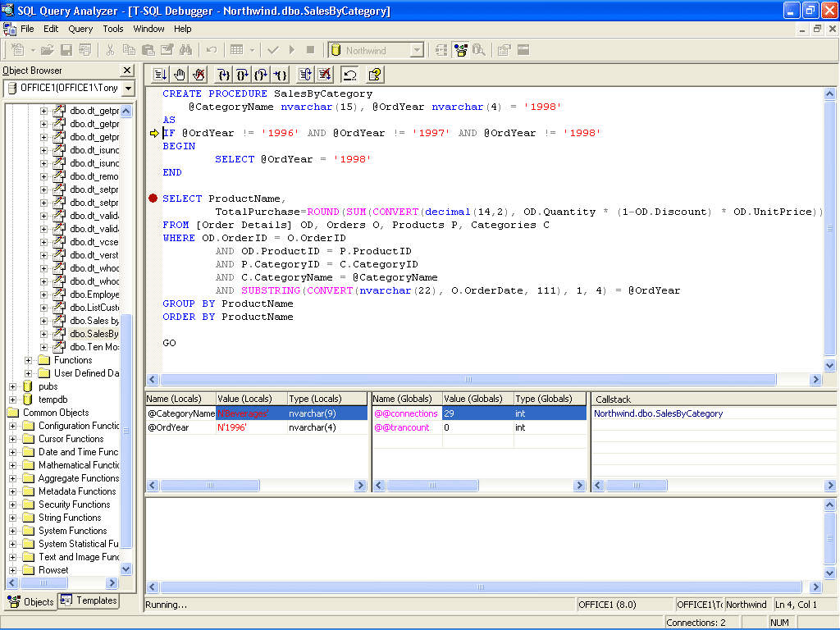The height and width of the screenshot is (630, 840).
Task: Select Northwind.dbo.SalesByCategory in the Callstack
Action: [658, 413]
